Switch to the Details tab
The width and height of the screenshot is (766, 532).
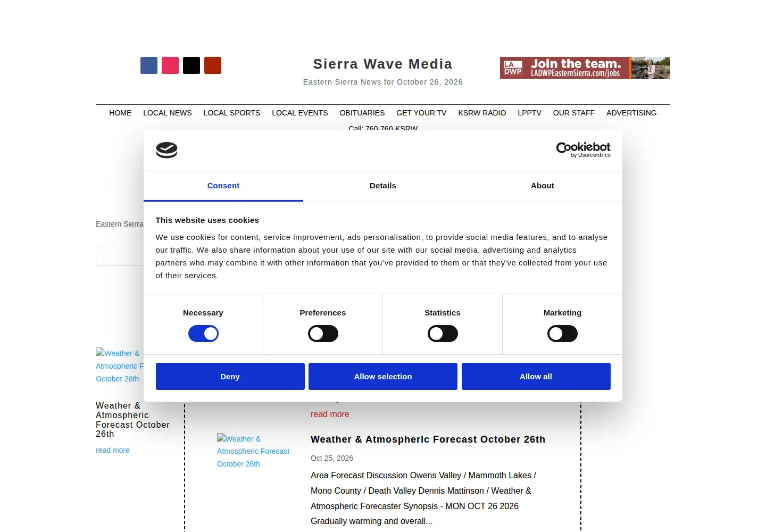(x=383, y=186)
